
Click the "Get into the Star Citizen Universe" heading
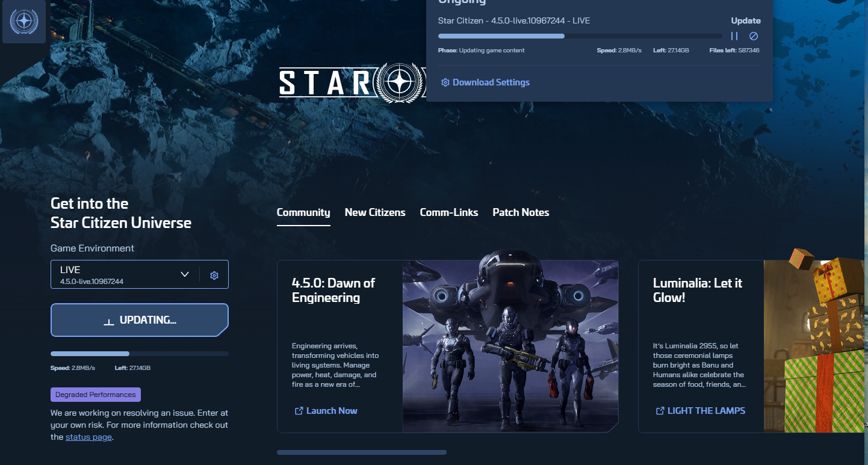pyautogui.click(x=121, y=213)
